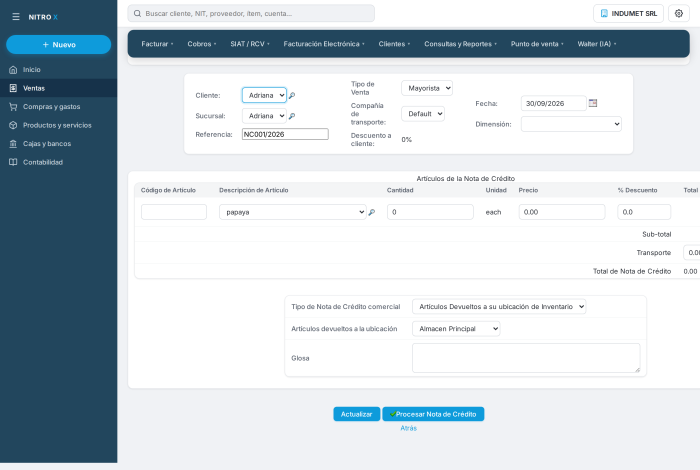Click the Actualizar button
Image resolution: width=700 pixels, height=470 pixels.
(357, 414)
